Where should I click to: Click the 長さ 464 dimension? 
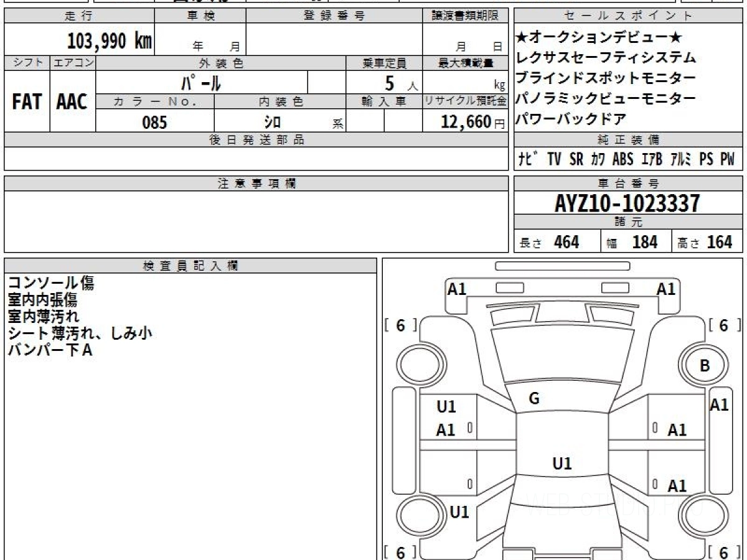(x=550, y=242)
